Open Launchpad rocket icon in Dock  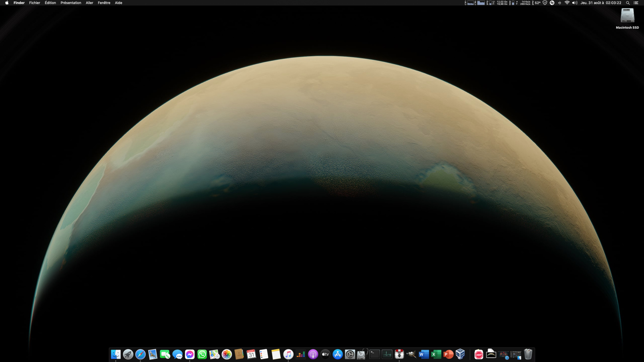[128, 354]
